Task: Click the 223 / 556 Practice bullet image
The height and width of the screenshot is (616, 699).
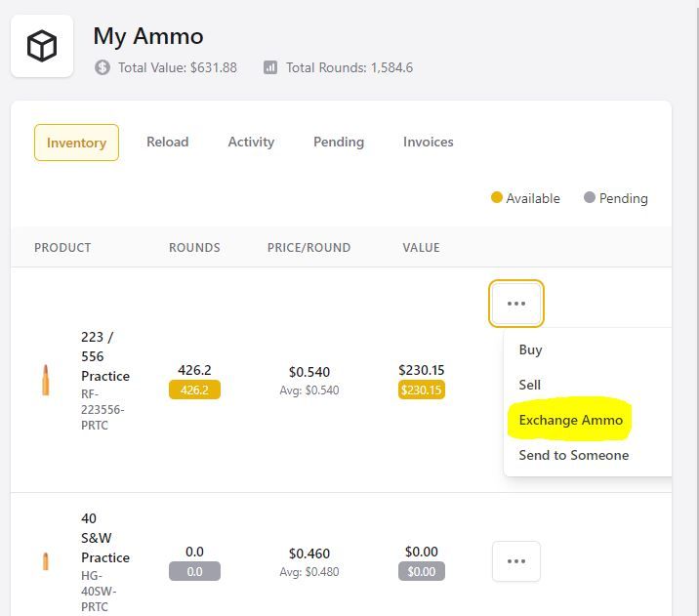Action: (46, 380)
